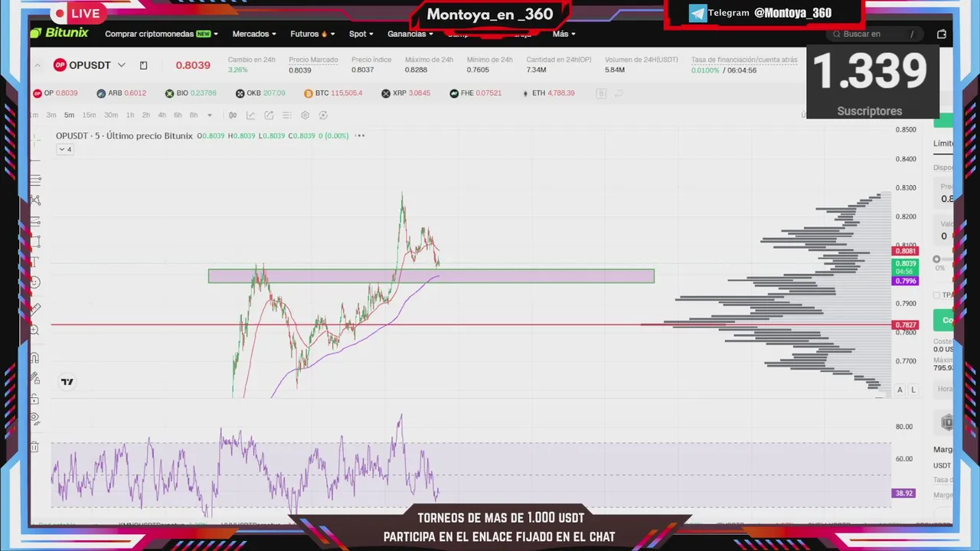Screen dimensions: 980x551
Task: Delete drawings with trash icon
Action: tap(35, 447)
